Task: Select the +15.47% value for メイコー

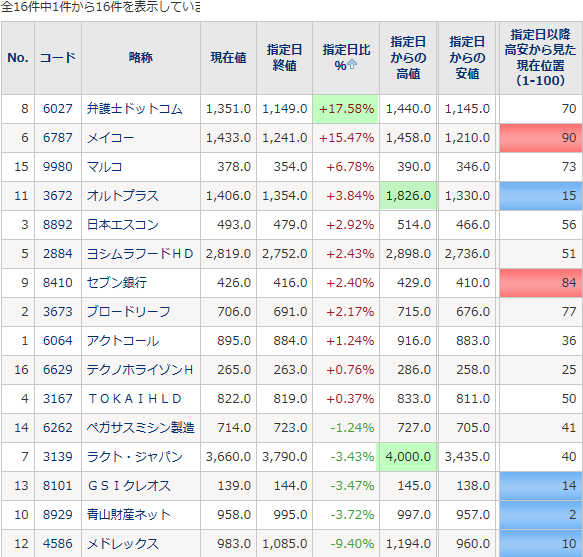Action: click(x=346, y=138)
